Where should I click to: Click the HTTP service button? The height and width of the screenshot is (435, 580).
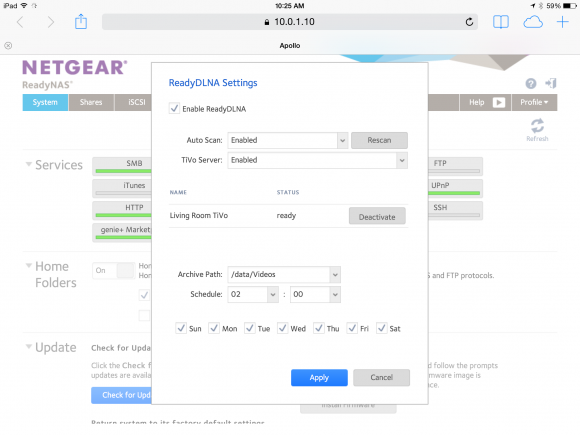tap(122, 210)
